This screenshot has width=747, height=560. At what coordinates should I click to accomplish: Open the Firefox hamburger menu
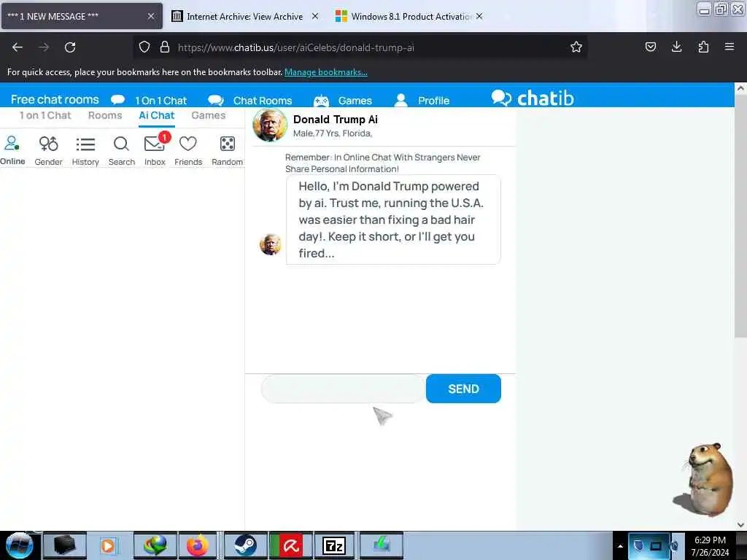pos(729,47)
